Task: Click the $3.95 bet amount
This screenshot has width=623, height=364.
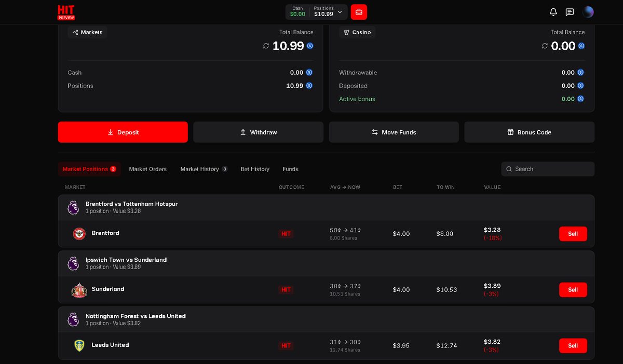Action: tap(401, 346)
